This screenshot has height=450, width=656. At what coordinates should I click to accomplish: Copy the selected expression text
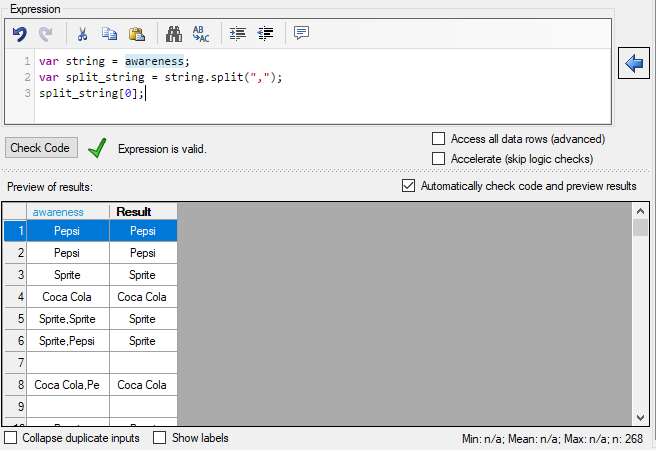click(110, 34)
